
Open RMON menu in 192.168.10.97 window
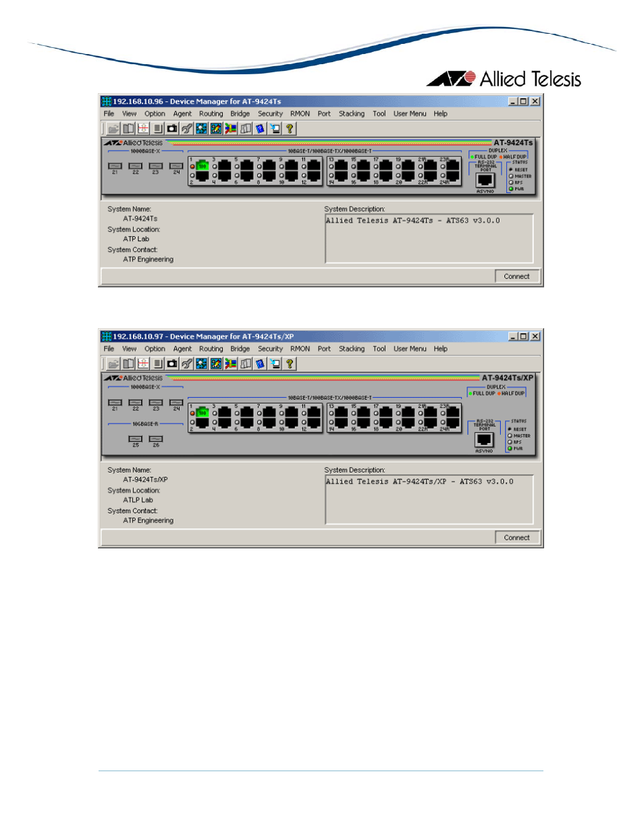300,349
